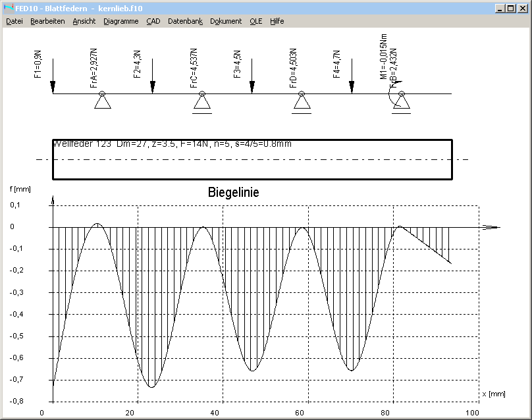Screen dimensions: 532x420
Task: Open the Datei menu
Action: [14, 21]
